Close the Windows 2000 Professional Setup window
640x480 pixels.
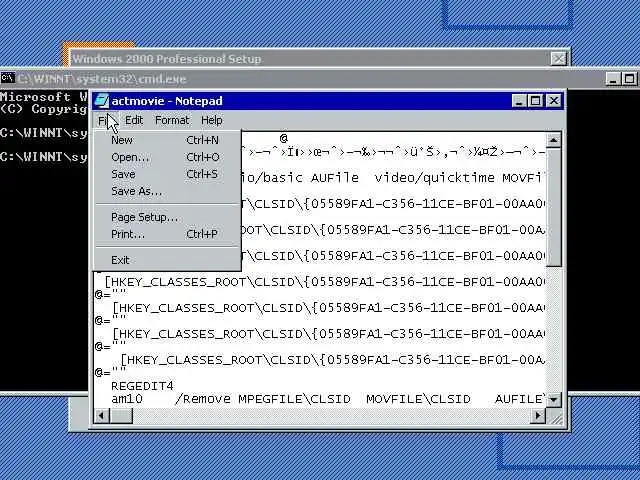(558, 59)
